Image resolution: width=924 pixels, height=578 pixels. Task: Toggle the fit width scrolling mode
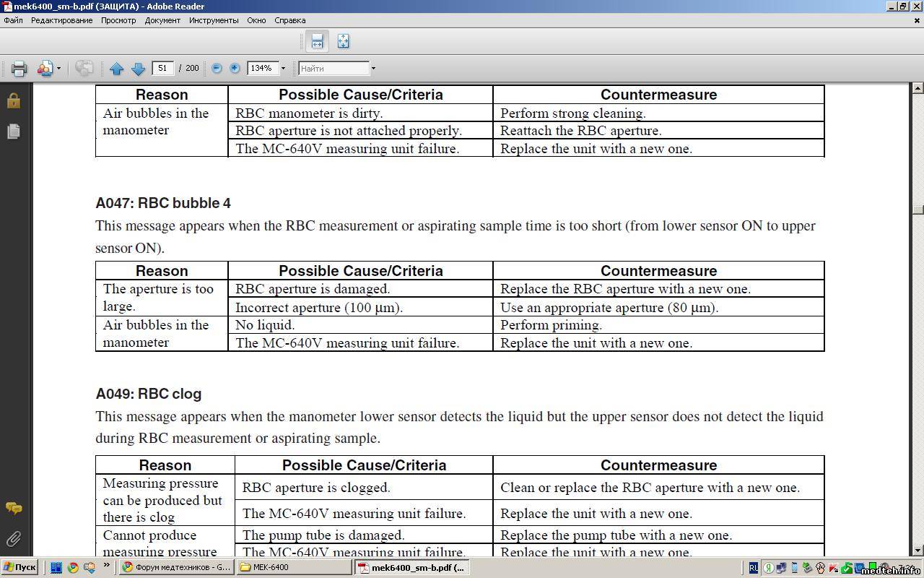pos(317,41)
